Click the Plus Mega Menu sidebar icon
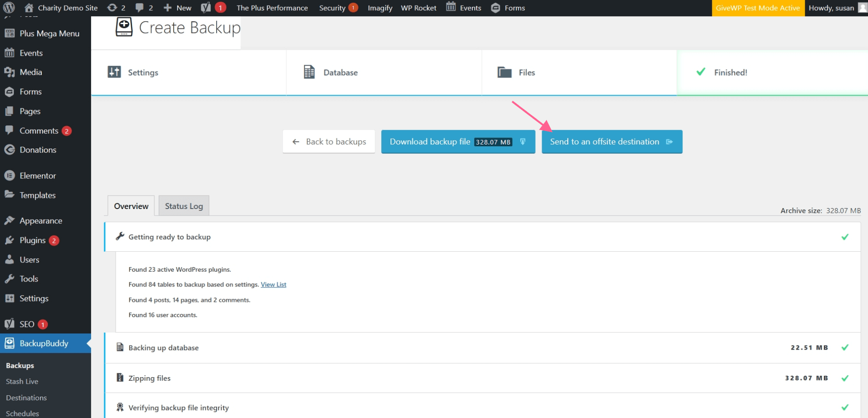This screenshot has width=868, height=418. click(9, 33)
